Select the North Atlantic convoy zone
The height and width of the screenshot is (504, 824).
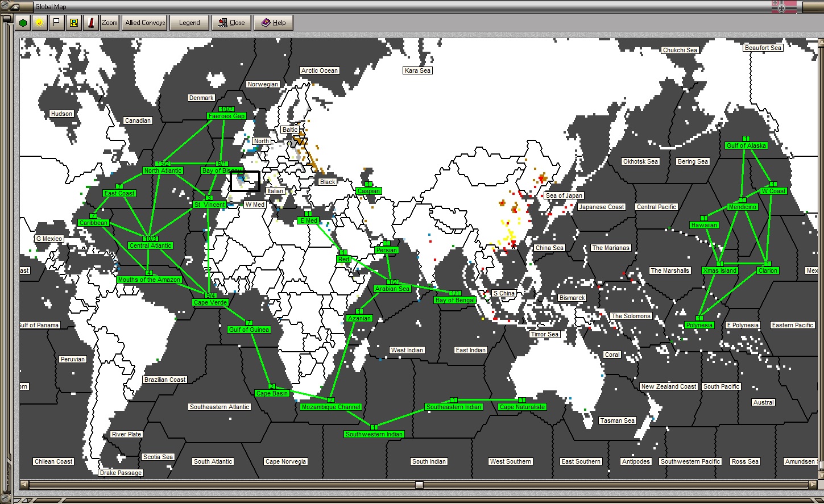pyautogui.click(x=163, y=170)
